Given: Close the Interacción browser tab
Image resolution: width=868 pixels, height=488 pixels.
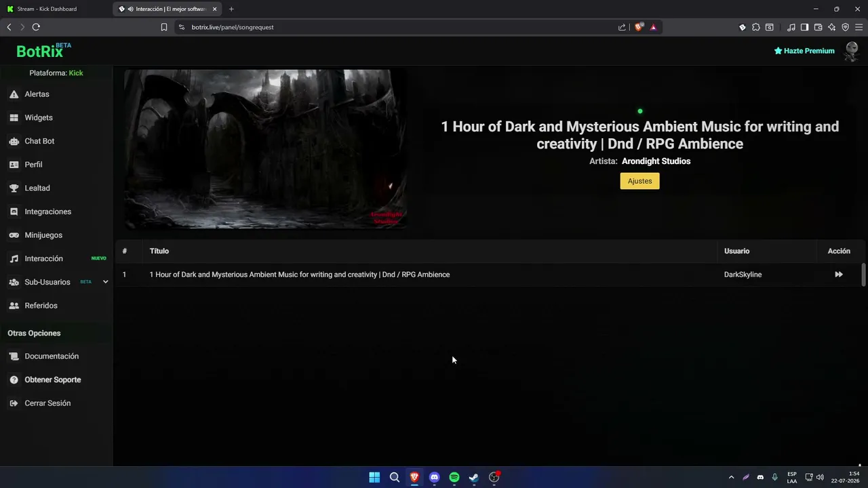Looking at the screenshot, I should (214, 9).
